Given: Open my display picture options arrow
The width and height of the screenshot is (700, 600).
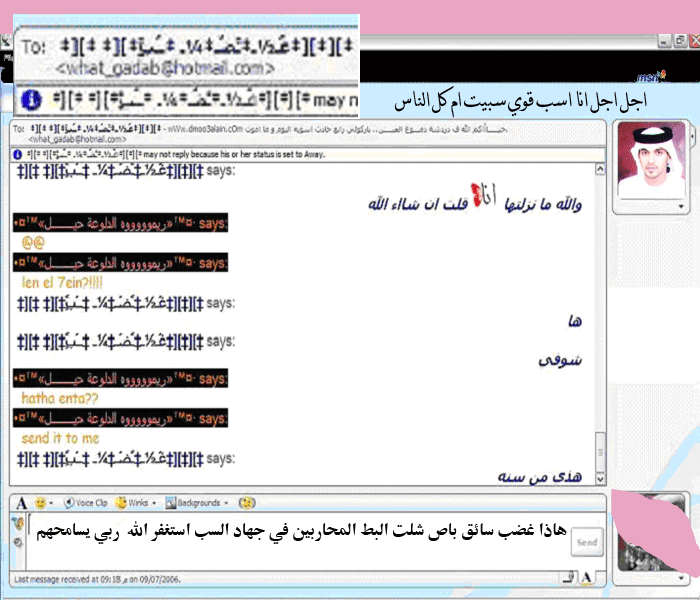Looking at the screenshot, I should 681,578.
